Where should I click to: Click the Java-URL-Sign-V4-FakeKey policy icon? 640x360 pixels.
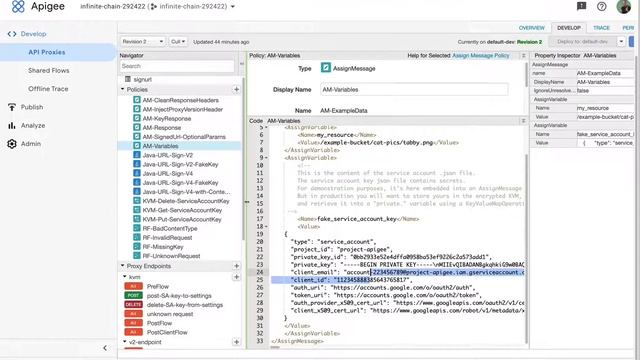coord(137,182)
